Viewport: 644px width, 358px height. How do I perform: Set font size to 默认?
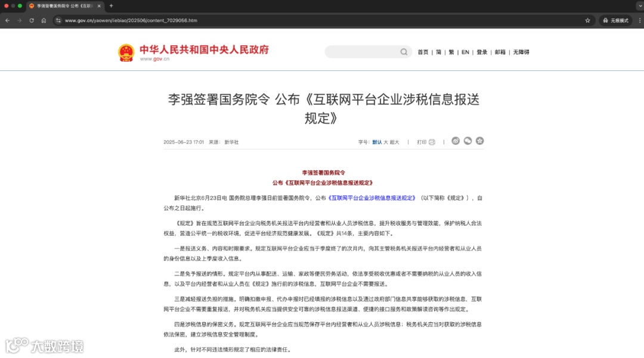click(377, 142)
